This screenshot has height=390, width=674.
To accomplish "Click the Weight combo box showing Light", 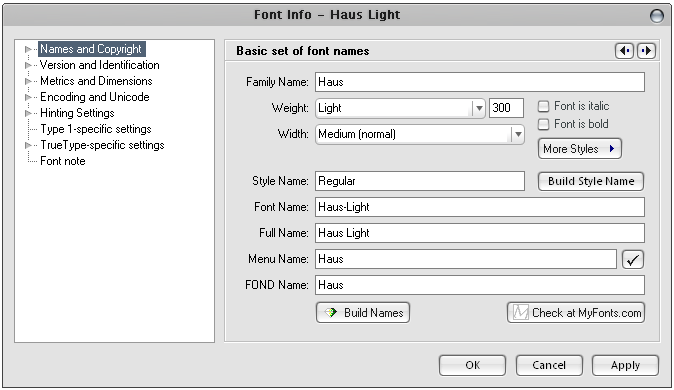I will [400, 108].
